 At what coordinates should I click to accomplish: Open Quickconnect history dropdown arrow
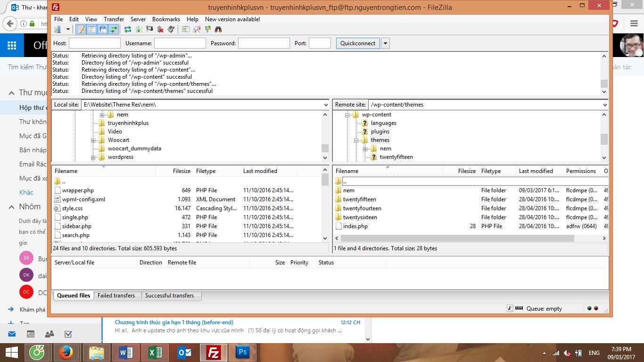pyautogui.click(x=385, y=43)
